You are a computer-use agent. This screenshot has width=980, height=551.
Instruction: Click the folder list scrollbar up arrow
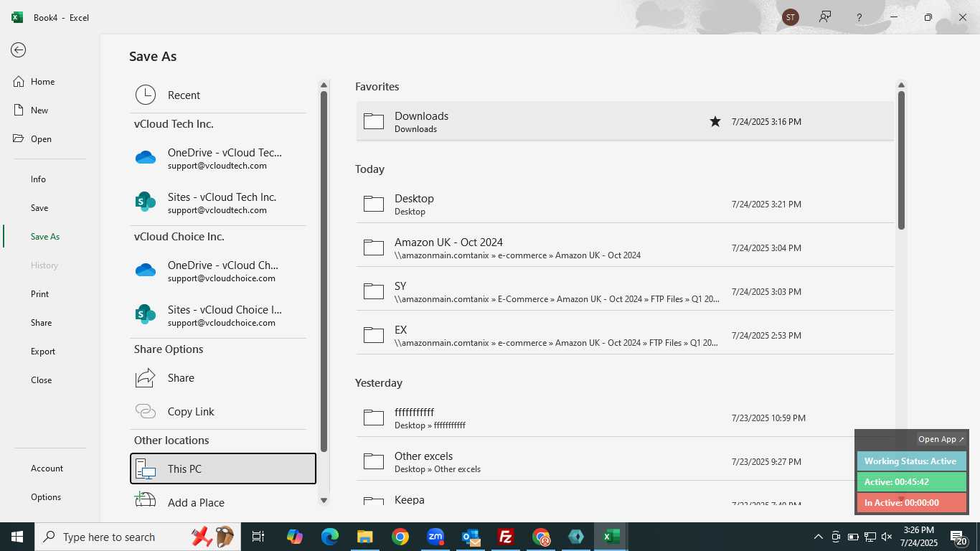point(901,85)
